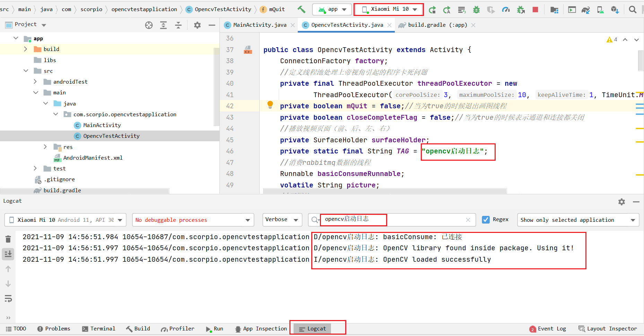Open the Layout Inspector button

point(608,329)
